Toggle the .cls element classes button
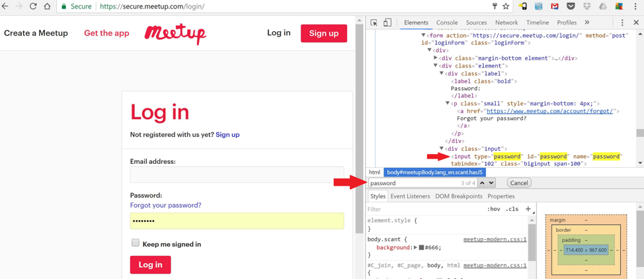 (x=512, y=209)
